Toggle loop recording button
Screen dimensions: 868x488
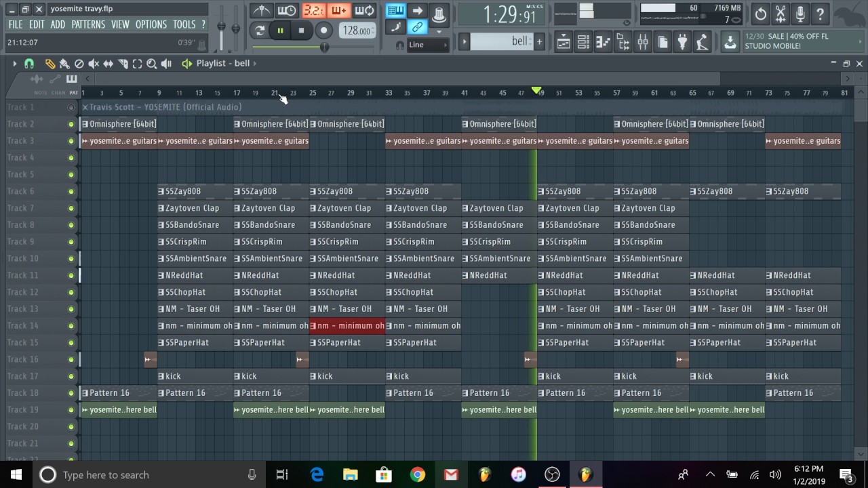click(x=365, y=11)
